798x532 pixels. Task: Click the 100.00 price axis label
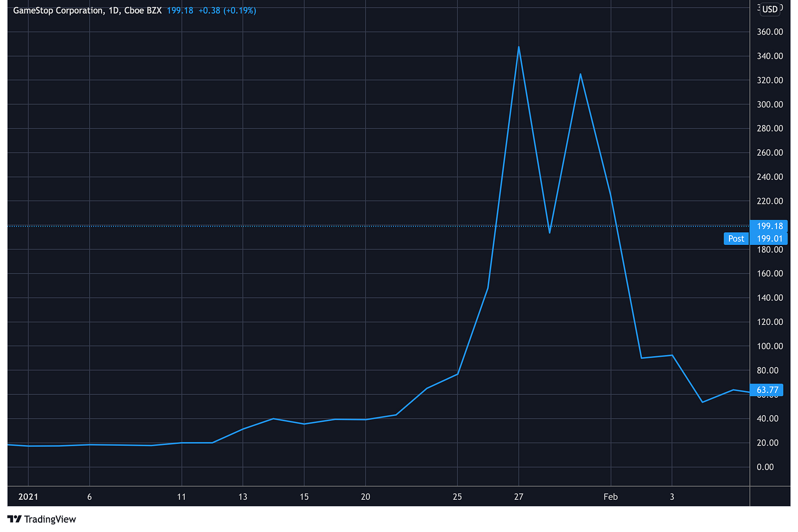point(770,346)
